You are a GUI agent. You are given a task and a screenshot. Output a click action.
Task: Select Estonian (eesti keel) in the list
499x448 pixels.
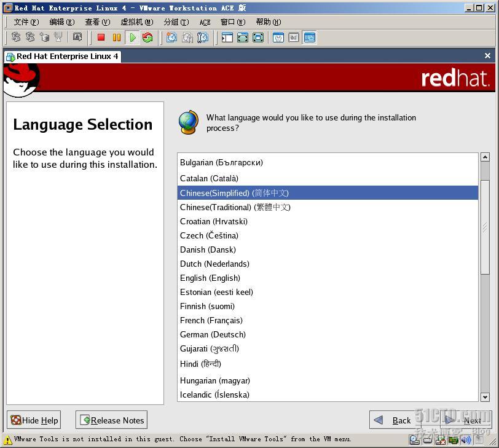click(328, 292)
